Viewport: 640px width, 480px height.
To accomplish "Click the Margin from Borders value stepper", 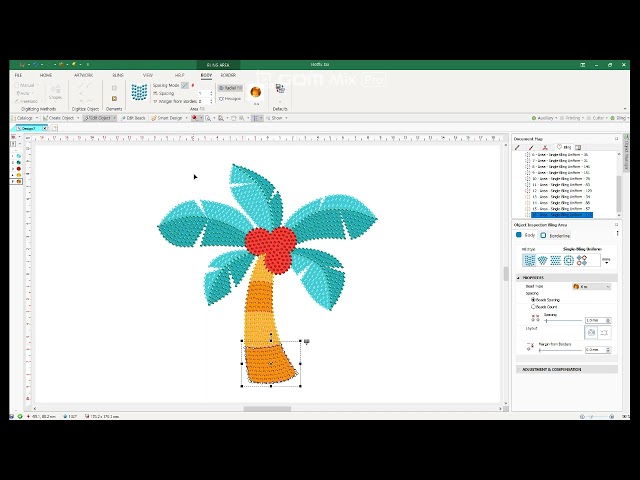I will tap(598, 350).
